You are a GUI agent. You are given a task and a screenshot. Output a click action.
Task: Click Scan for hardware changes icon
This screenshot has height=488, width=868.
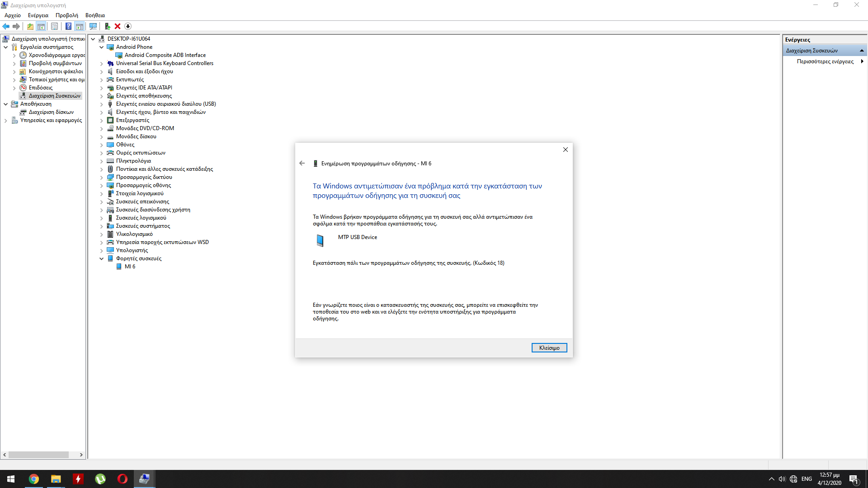pos(93,26)
